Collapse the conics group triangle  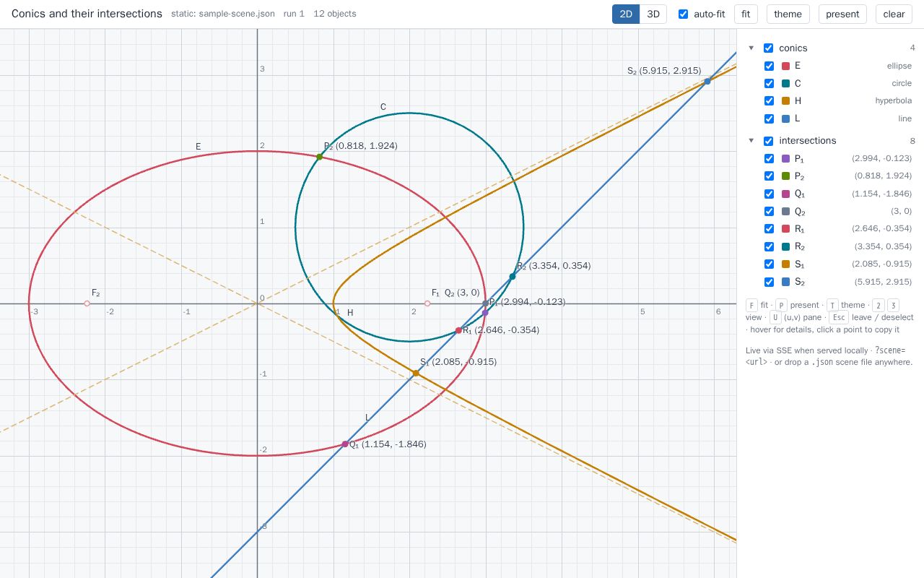pyautogui.click(x=751, y=48)
